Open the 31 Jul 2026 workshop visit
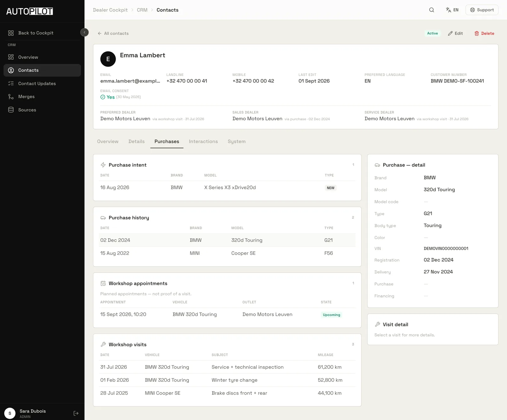The image size is (507, 420). point(227,367)
